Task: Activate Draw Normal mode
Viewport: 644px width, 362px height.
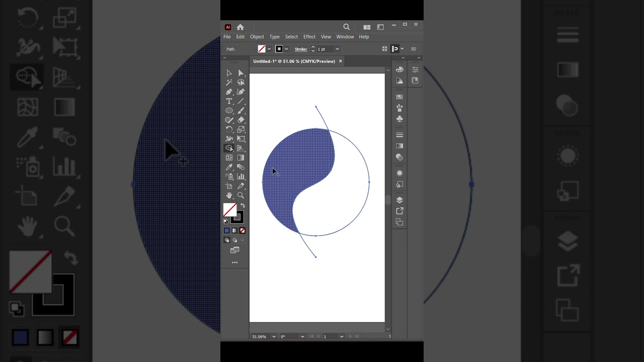Action: (x=227, y=240)
